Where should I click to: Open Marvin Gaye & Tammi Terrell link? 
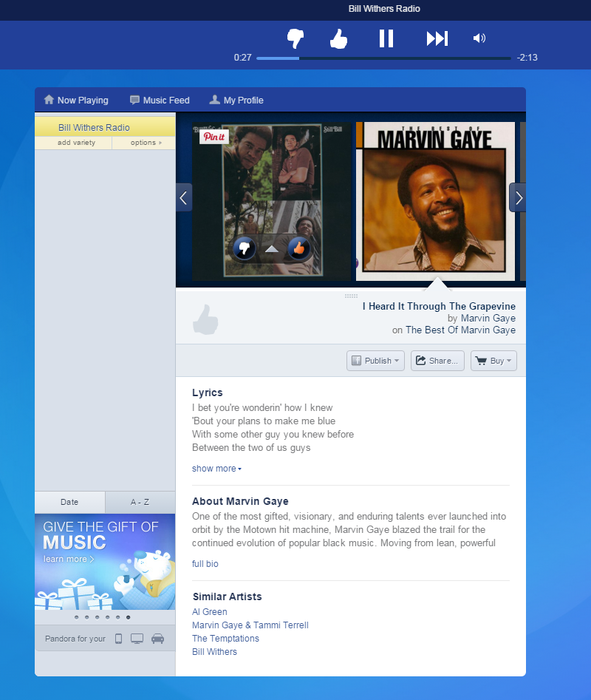(250, 625)
